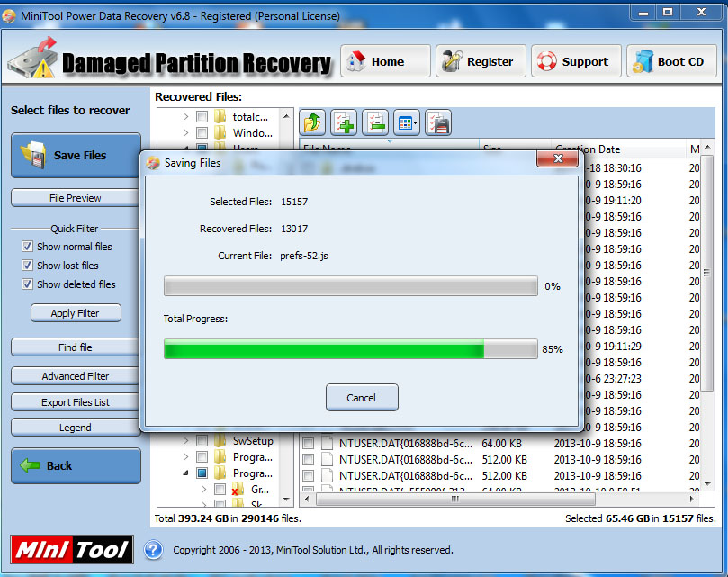The height and width of the screenshot is (577, 728).
Task: Check the Gr... deleted folder checkbox
Action: tap(220, 489)
